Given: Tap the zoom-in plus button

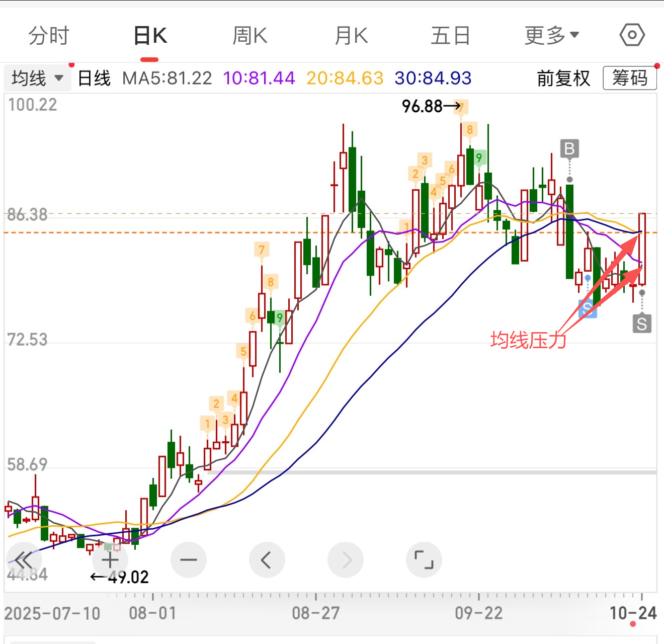Looking at the screenshot, I should [110, 559].
